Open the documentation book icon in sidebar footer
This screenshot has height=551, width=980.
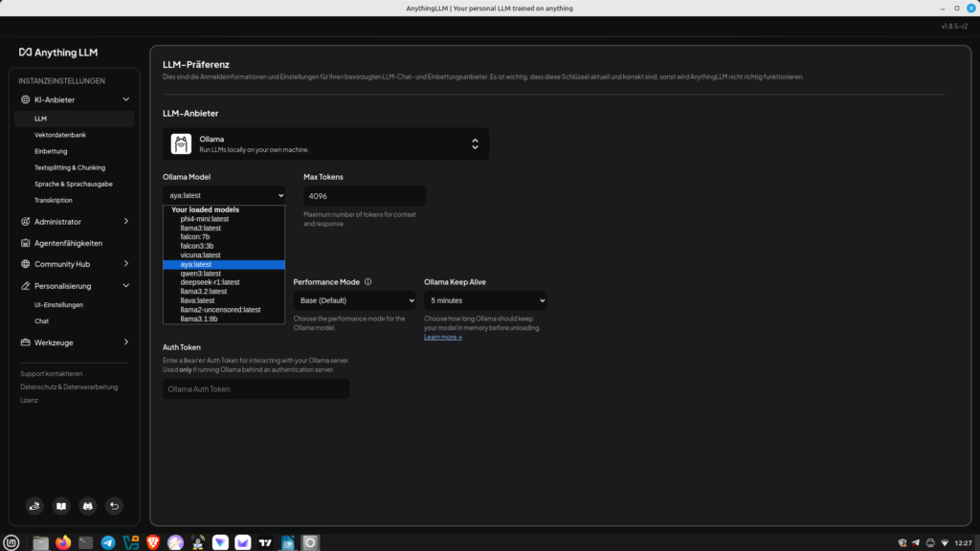[x=61, y=506]
